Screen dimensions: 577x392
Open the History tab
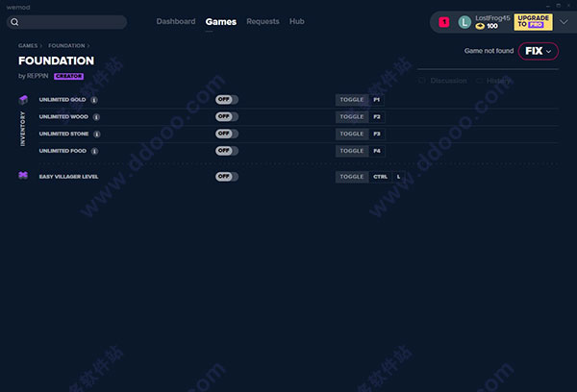(498, 81)
